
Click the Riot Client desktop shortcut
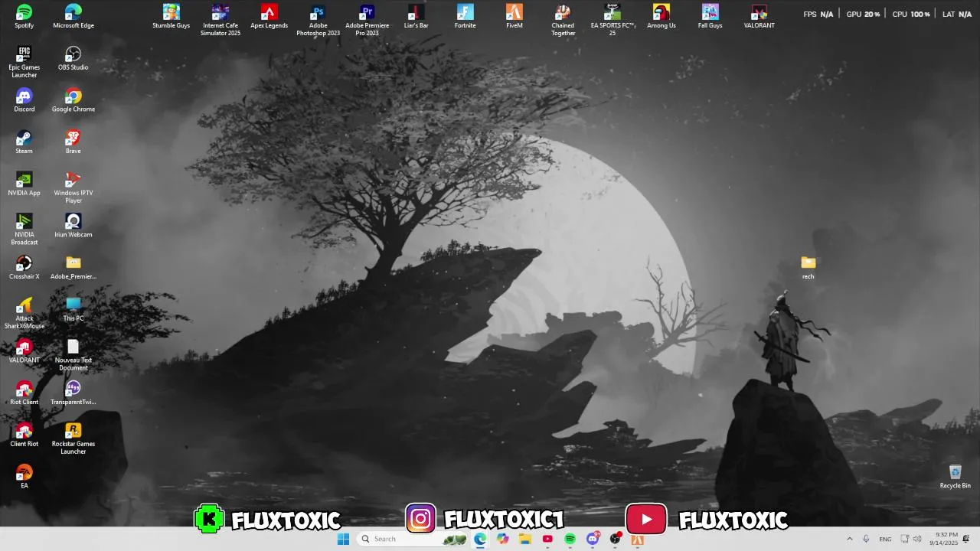point(24,393)
